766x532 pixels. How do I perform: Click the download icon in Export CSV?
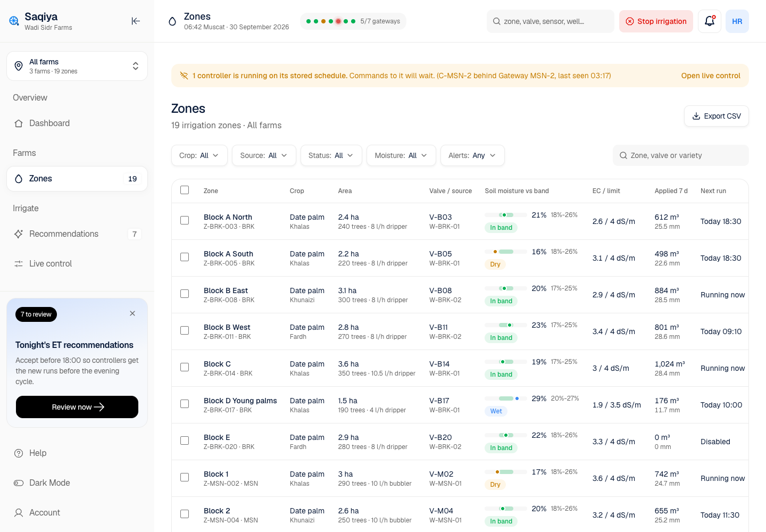(x=696, y=116)
